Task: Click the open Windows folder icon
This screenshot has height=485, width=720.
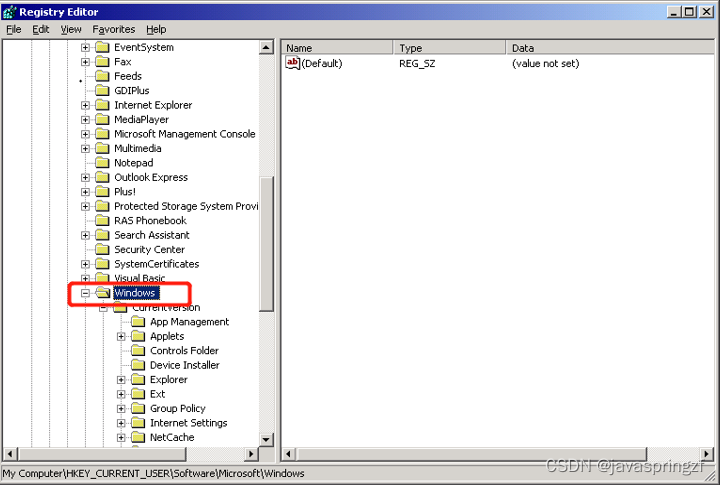Action: point(102,293)
